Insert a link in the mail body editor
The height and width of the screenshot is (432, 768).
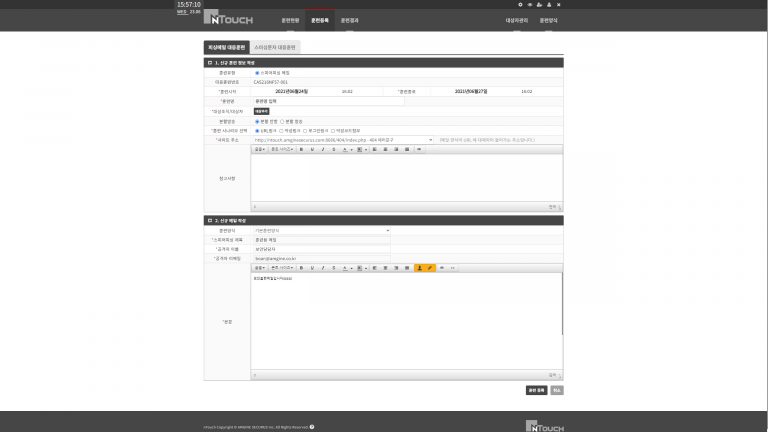442,268
